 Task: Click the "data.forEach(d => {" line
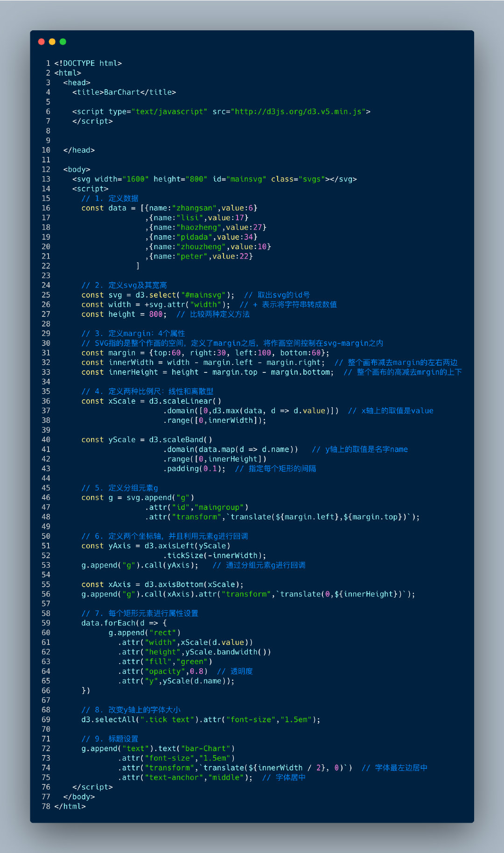pyautogui.click(x=124, y=623)
